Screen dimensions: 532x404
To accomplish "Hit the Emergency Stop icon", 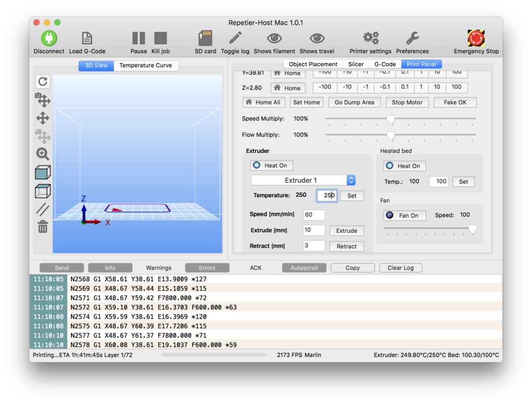I will 476,38.
